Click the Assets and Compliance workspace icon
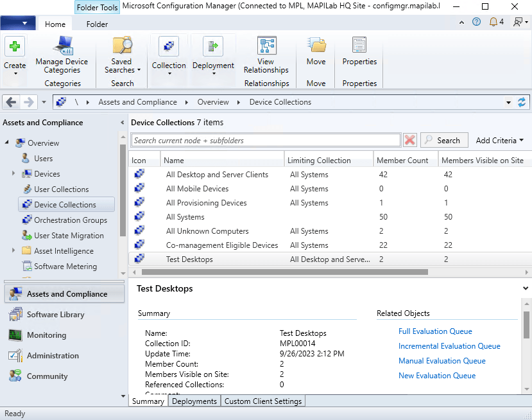The image size is (532, 420). tap(15, 294)
